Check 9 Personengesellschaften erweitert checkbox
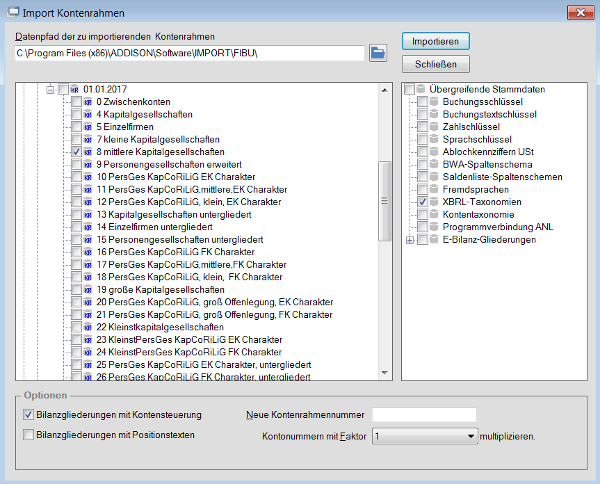Image resolution: width=600 pixels, height=484 pixels. click(x=77, y=165)
